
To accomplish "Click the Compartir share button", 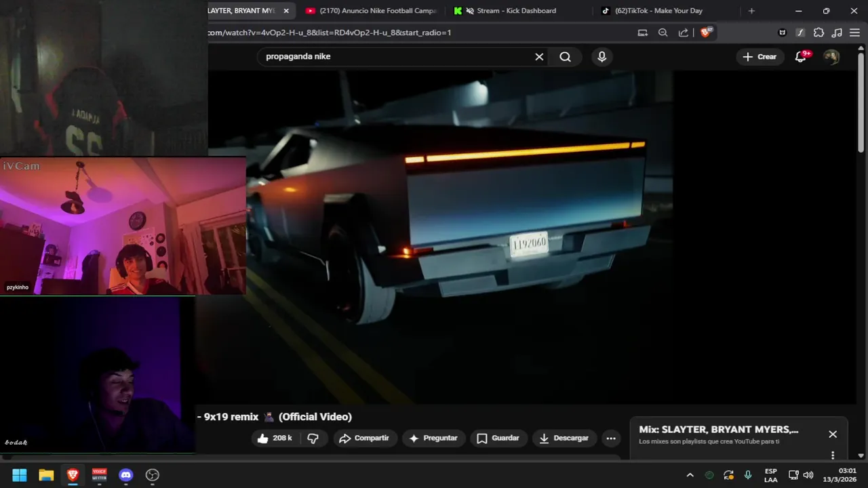I will 364,439.
